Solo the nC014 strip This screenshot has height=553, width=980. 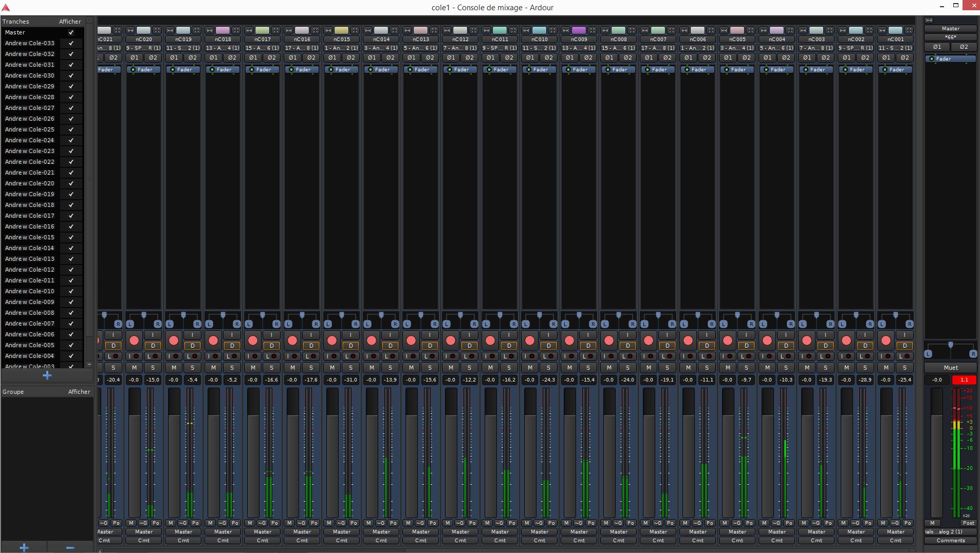pos(391,368)
